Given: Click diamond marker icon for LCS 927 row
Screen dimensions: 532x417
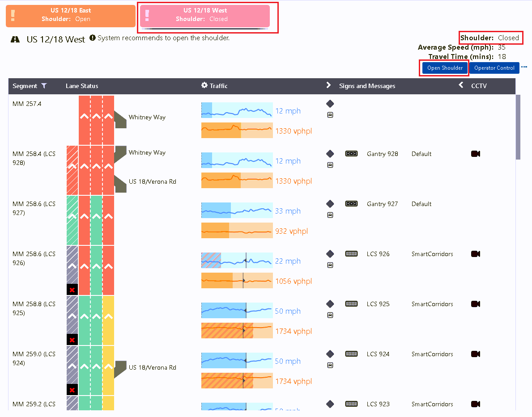Looking at the screenshot, I should [330, 204].
